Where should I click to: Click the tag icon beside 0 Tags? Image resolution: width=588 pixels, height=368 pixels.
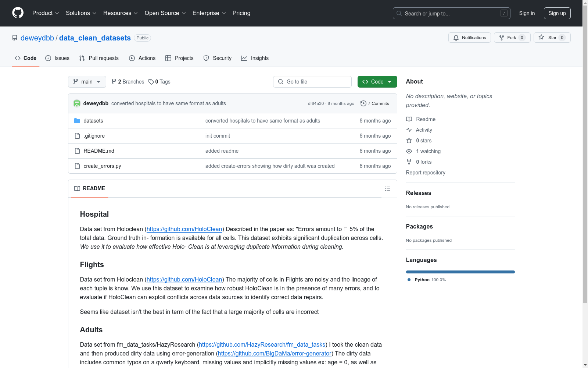point(151,82)
